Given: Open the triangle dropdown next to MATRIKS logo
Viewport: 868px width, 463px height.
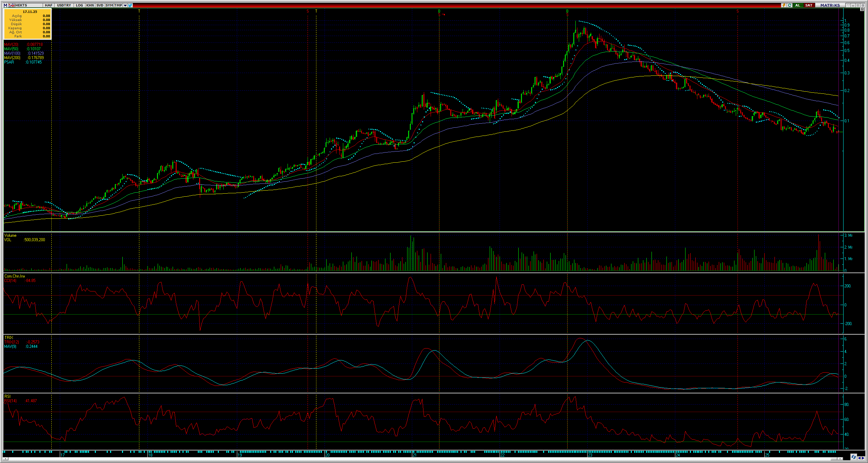Looking at the screenshot, I should pos(848,5).
